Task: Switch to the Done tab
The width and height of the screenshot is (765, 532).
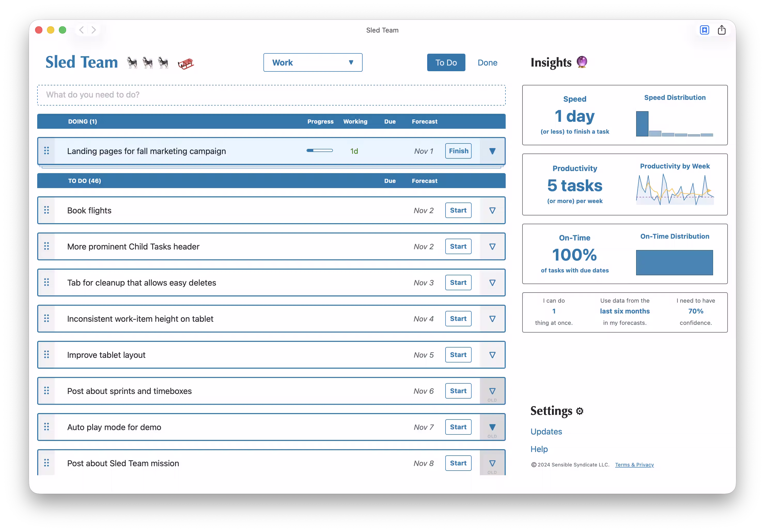Action: (x=487, y=62)
